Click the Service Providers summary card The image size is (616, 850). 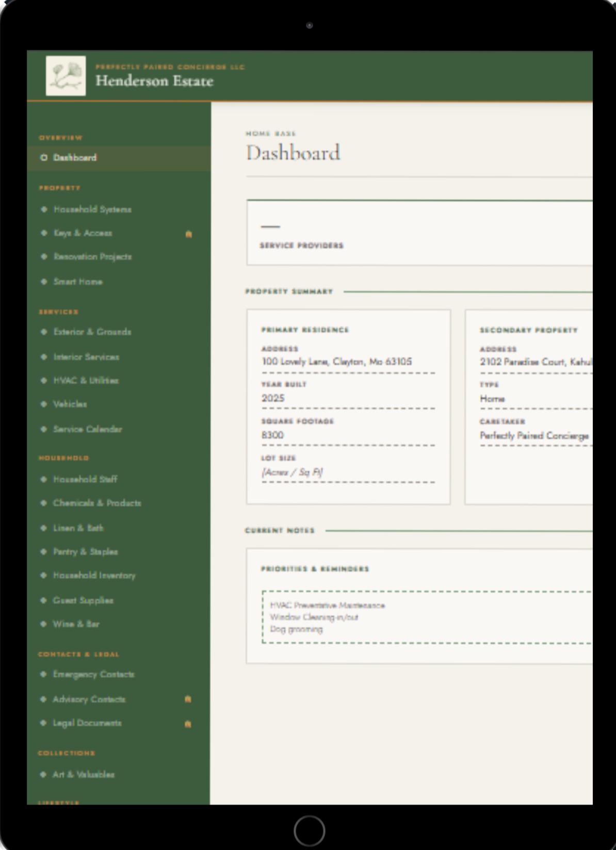[419, 233]
